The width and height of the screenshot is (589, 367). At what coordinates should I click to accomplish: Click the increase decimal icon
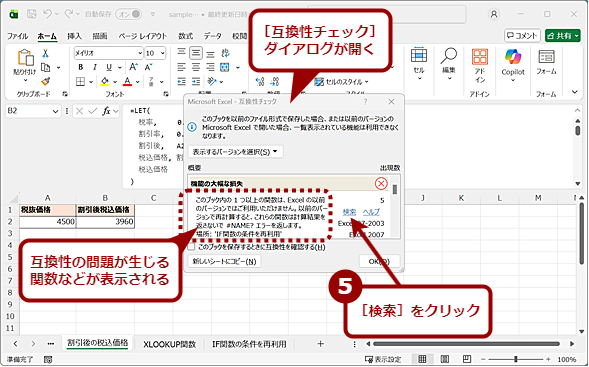pyautogui.click(x=260, y=82)
